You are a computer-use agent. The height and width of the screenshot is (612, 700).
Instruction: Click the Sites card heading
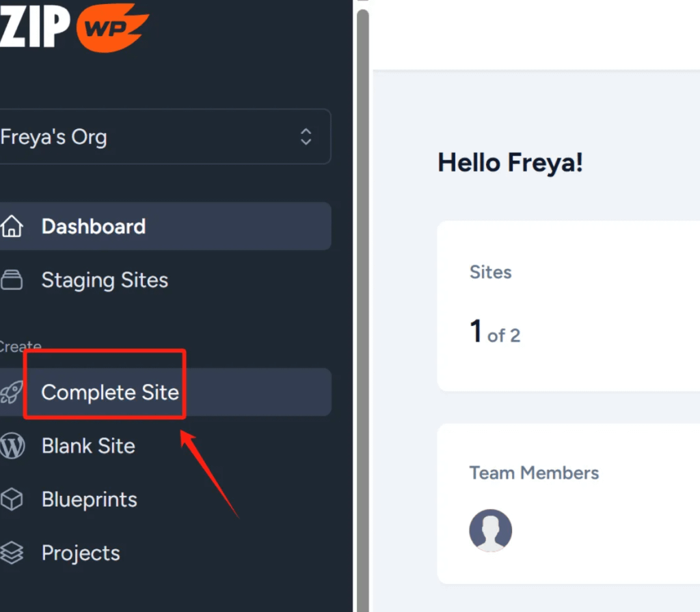(491, 272)
